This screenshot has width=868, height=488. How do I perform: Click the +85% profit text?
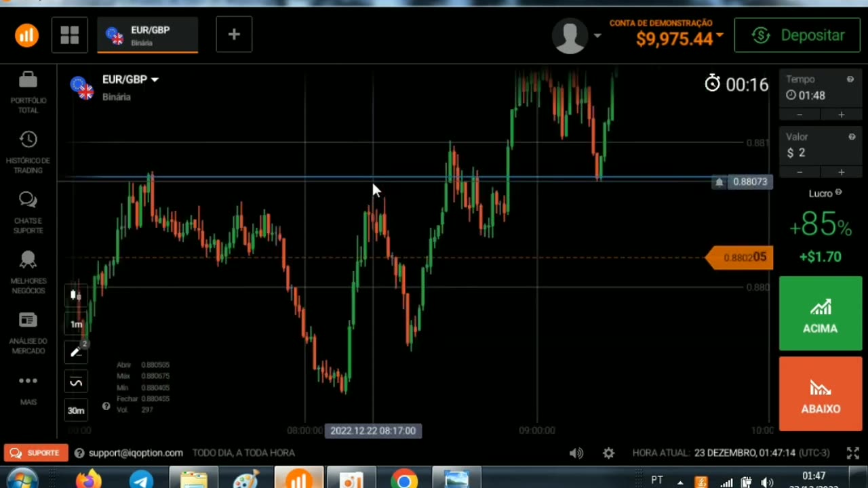coord(820,225)
